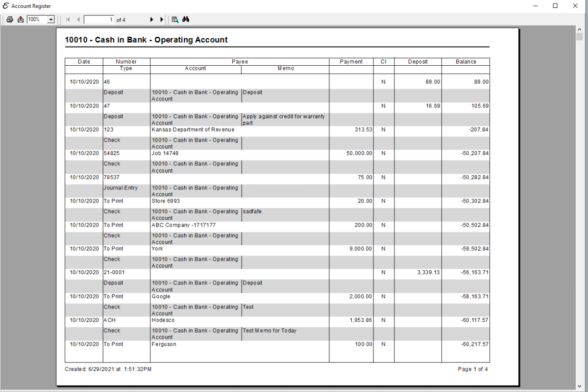Minimize the Account Register window
Screen dimensions: 588x392
[x=537, y=6]
